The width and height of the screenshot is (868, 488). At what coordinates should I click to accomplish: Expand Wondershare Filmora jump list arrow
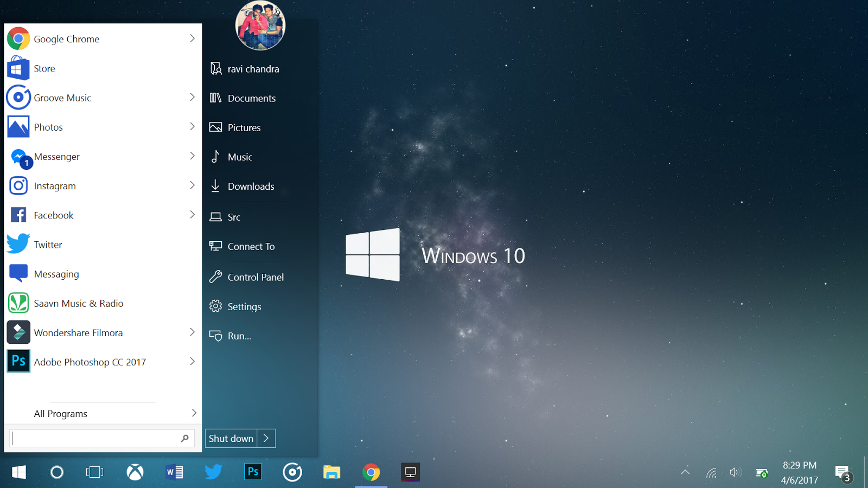(192, 332)
